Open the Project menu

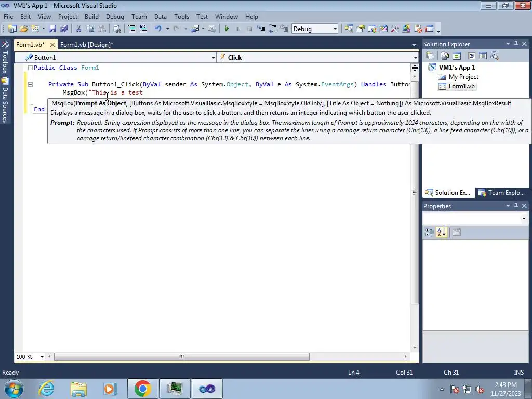coord(68,16)
